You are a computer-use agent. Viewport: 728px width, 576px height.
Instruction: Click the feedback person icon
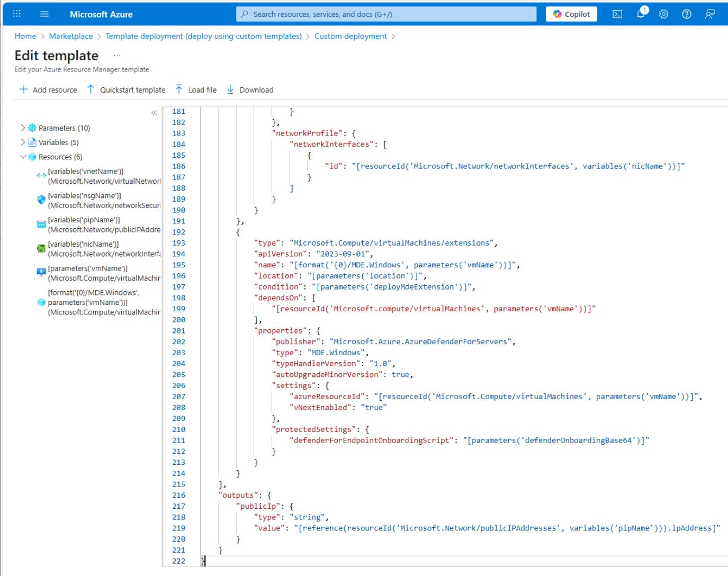coord(709,14)
